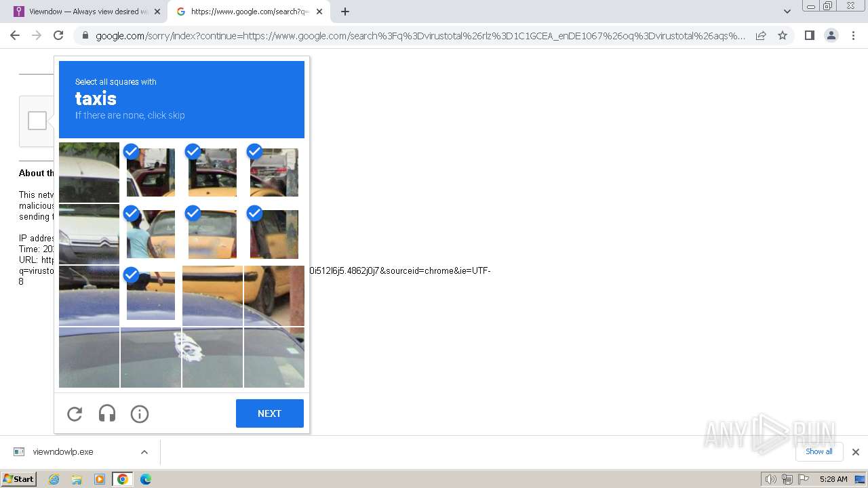
Task: Bookmark this tab with star icon
Action: point(783,35)
